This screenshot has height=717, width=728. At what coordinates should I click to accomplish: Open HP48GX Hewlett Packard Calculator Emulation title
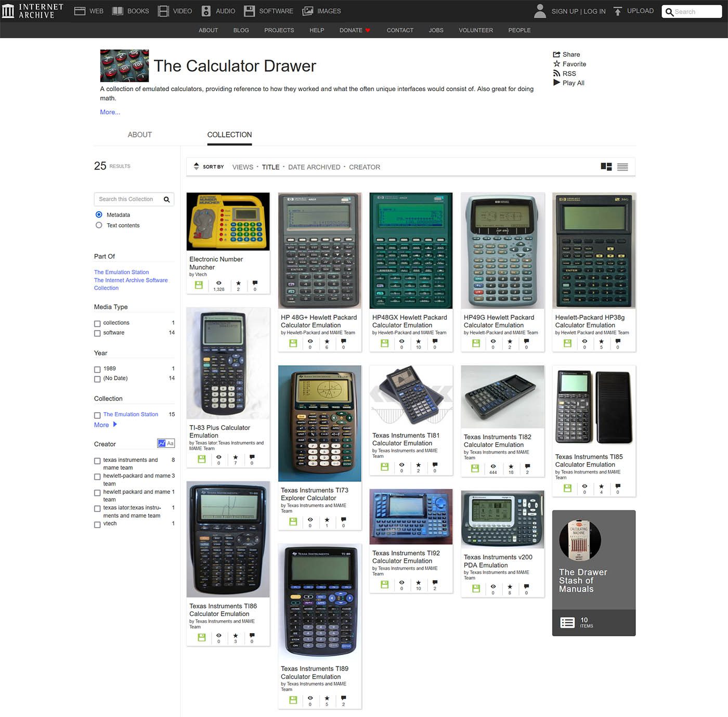410,321
